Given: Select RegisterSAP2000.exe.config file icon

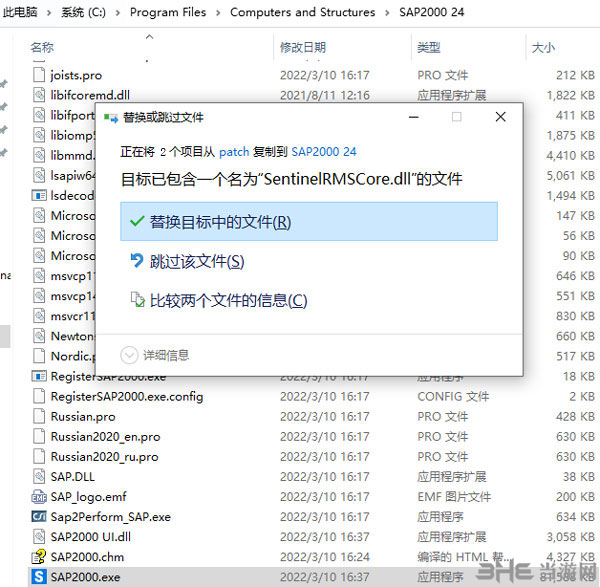Looking at the screenshot, I should (x=39, y=396).
